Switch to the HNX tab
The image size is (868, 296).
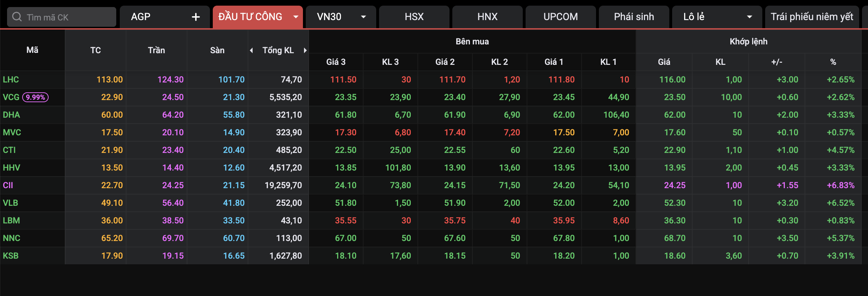[x=487, y=17]
